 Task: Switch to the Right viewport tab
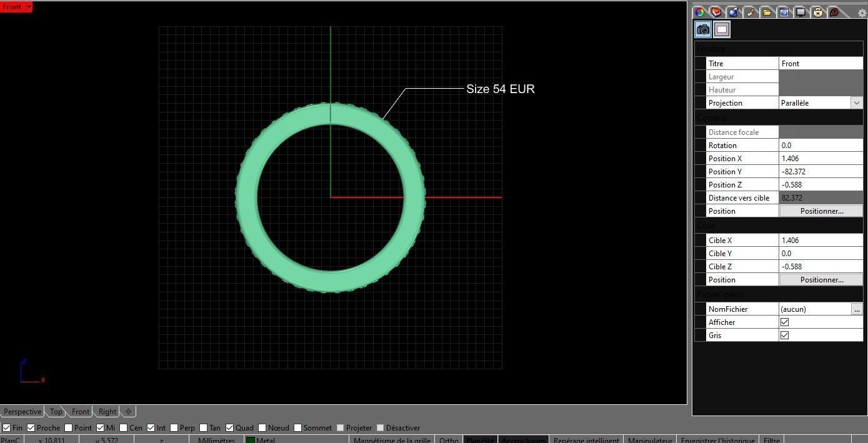click(x=107, y=412)
